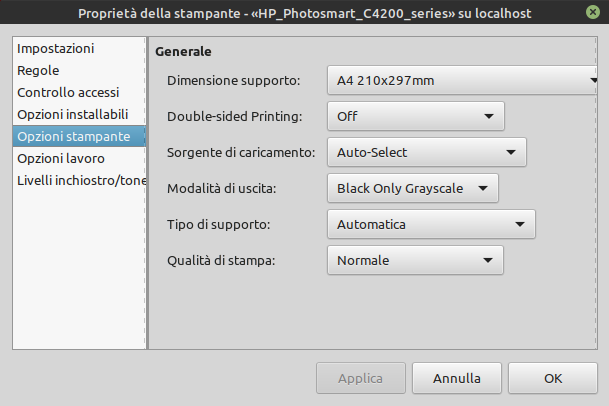Open the Dimensione supporto A4 dropdown

pyautogui.click(x=461, y=80)
